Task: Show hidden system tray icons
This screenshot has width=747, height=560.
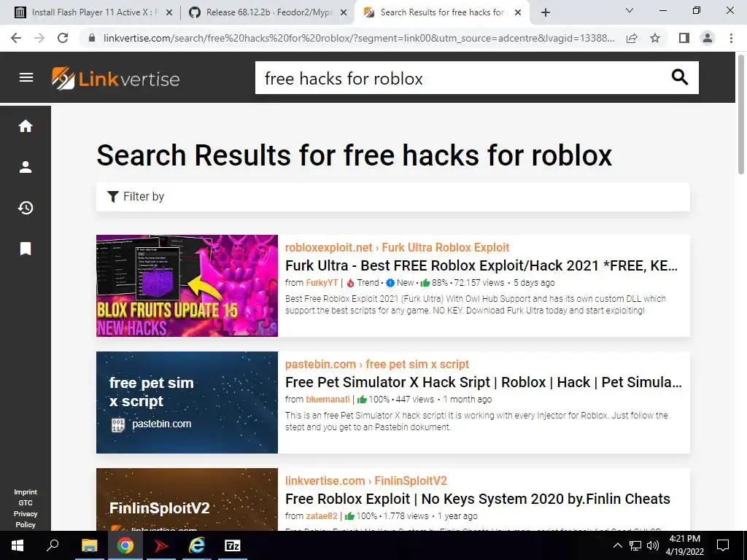Action: [617, 545]
